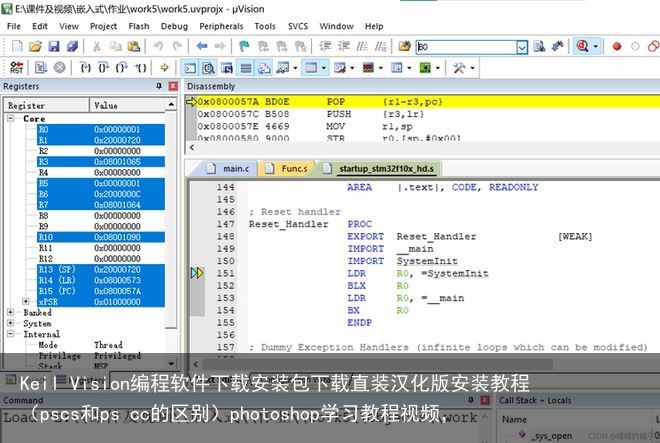Expand the Banked register group
660x443 pixels.
pos(10,312)
